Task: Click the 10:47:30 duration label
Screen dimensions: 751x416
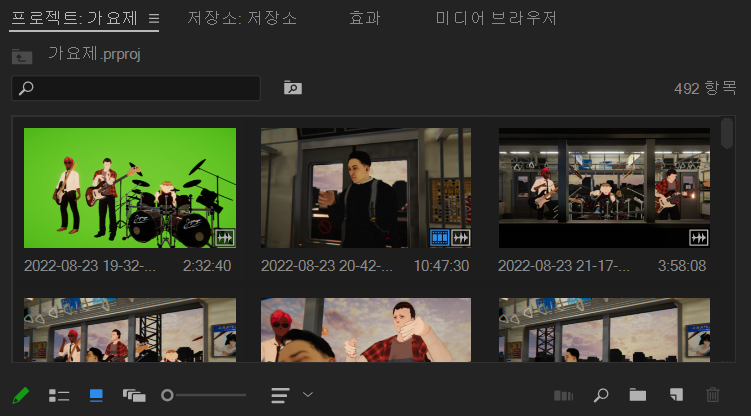Action: 441,266
